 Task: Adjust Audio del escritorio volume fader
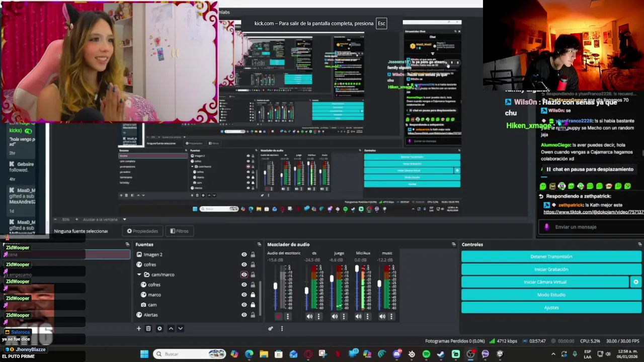coord(275,287)
